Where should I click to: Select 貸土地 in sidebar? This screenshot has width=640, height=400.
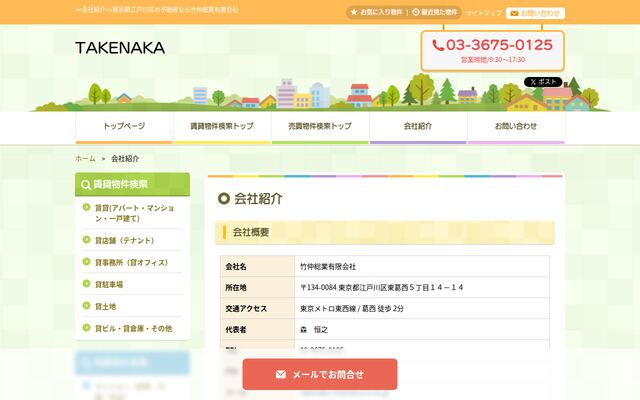(x=105, y=307)
